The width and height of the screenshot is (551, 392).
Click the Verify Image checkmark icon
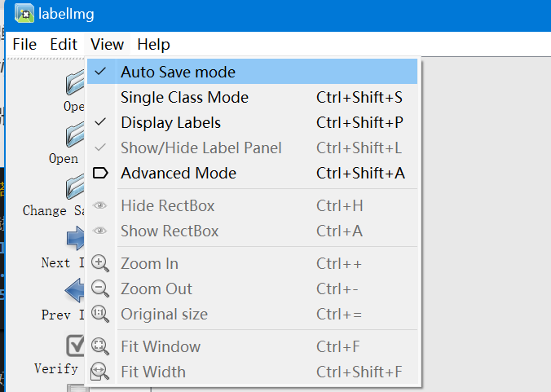point(75,346)
